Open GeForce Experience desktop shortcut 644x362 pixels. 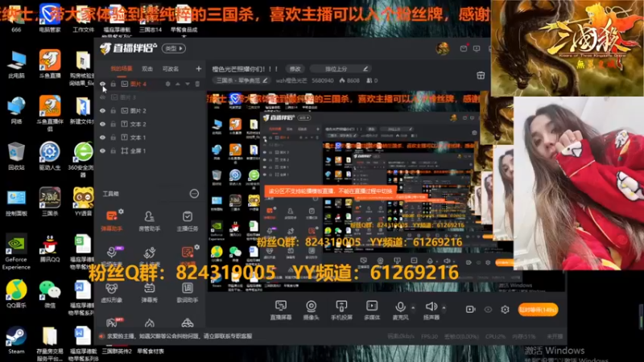click(x=16, y=252)
